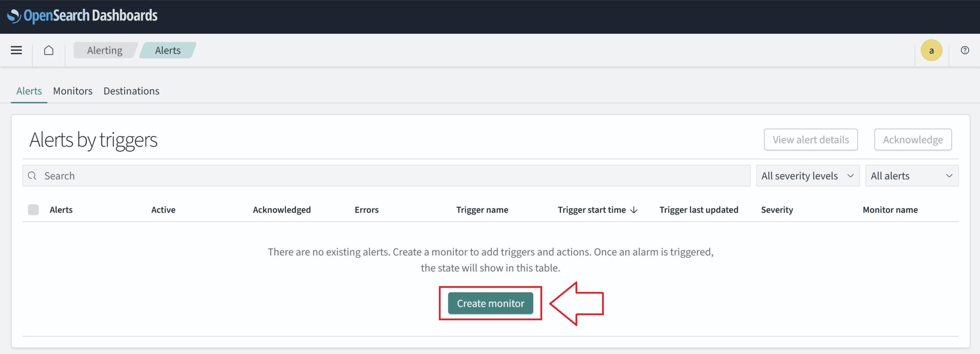
Task: Click the Create monitor button
Action: click(x=490, y=303)
